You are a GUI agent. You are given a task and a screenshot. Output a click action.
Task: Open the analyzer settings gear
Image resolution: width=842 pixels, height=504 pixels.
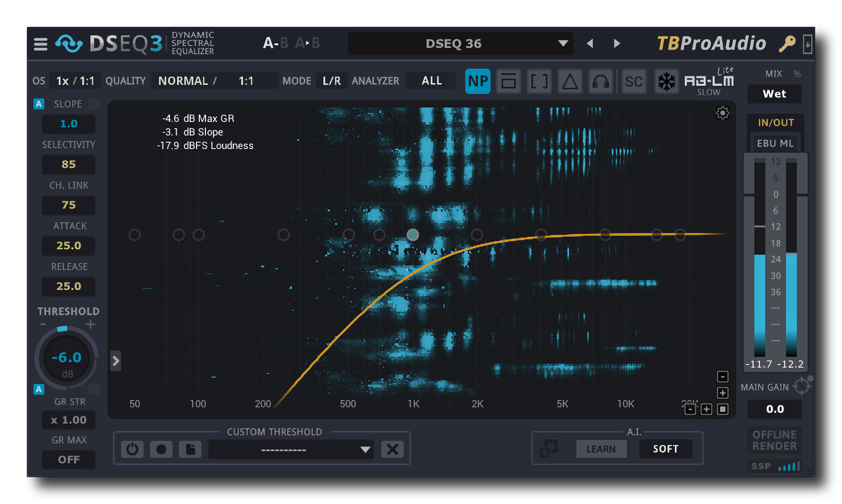[x=722, y=113]
